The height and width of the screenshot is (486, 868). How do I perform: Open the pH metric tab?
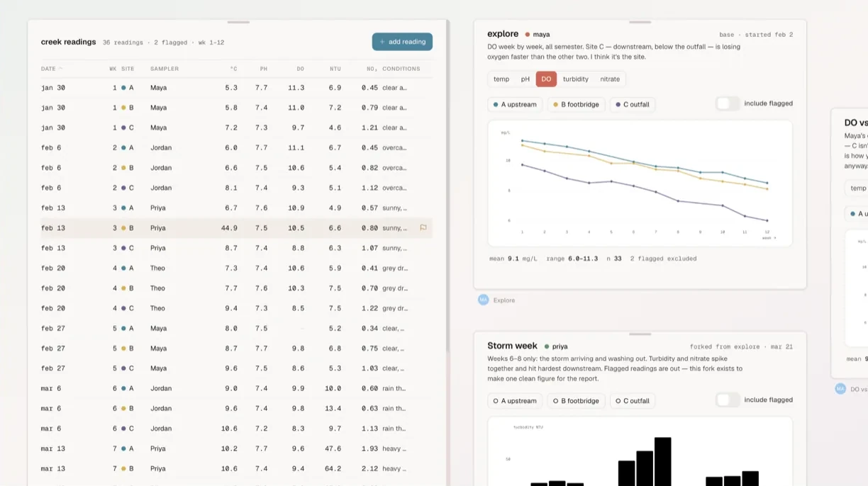(525, 79)
